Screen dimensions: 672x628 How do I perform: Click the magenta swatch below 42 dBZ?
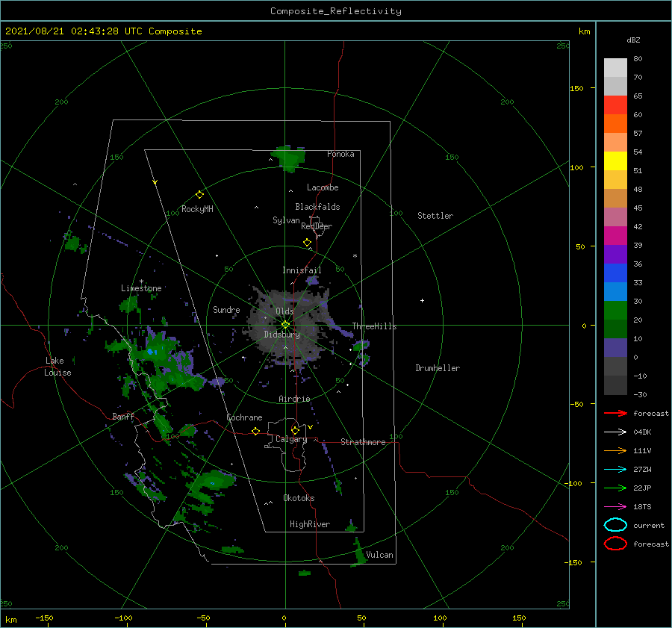(615, 235)
